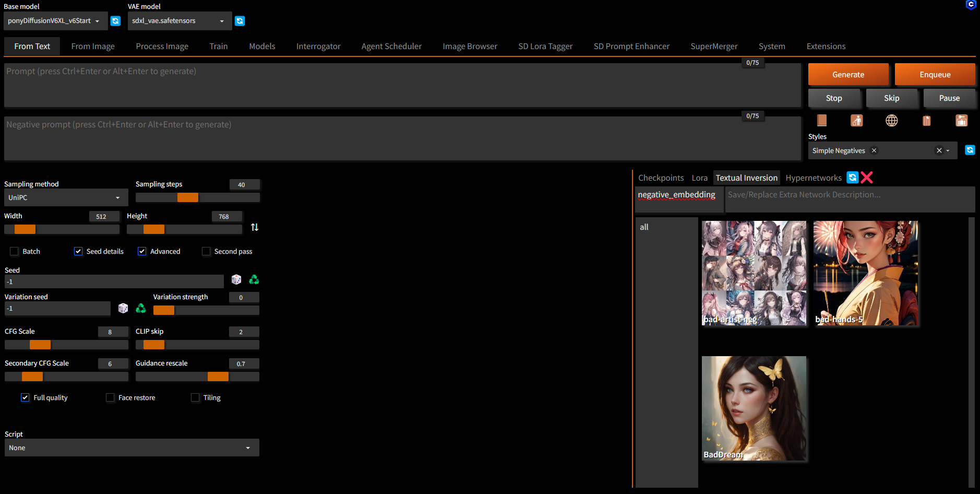Click the litter-bin person icon under Skip
This screenshot has height=494, width=980.
point(857,121)
